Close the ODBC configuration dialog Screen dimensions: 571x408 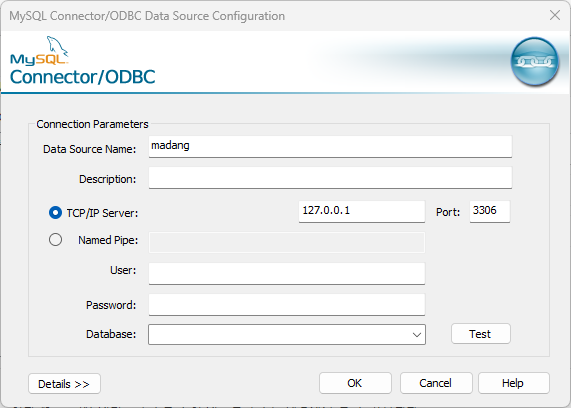[555, 15]
